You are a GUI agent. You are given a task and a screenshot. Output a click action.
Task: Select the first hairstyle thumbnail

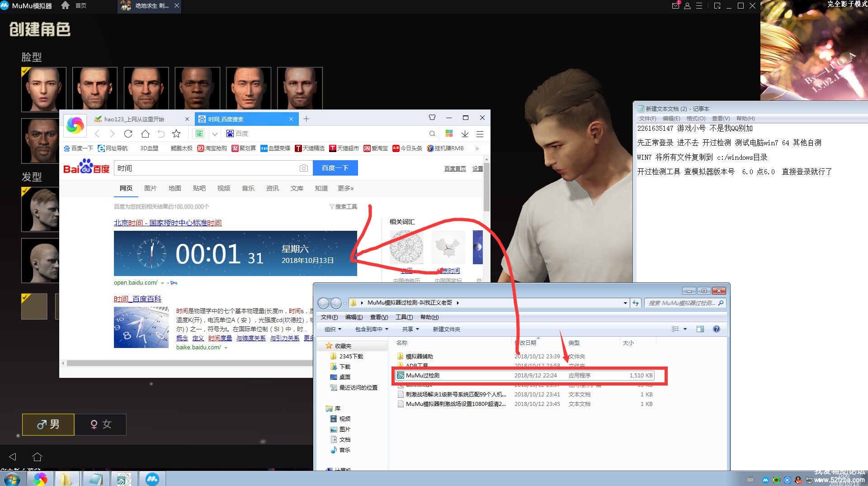[x=40, y=209]
